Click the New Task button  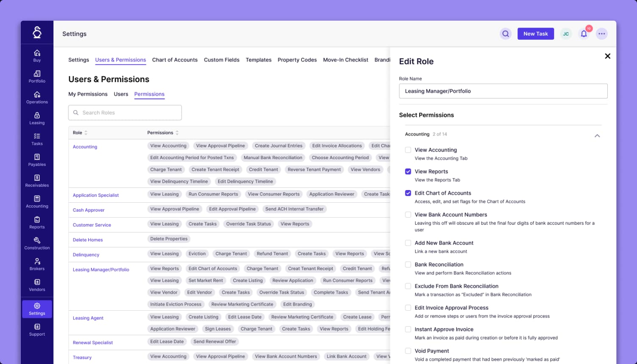535,33
